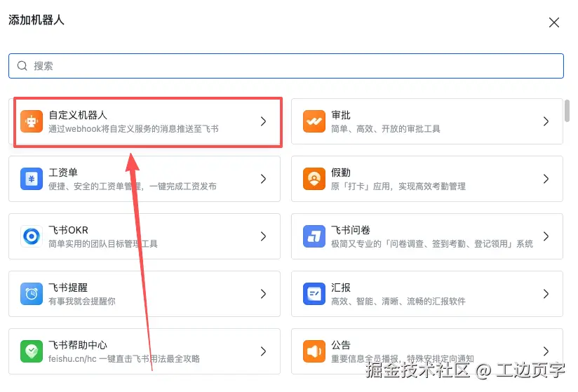Select the 飞书OKR title text
This screenshot has width=578, height=392.
pos(69,230)
